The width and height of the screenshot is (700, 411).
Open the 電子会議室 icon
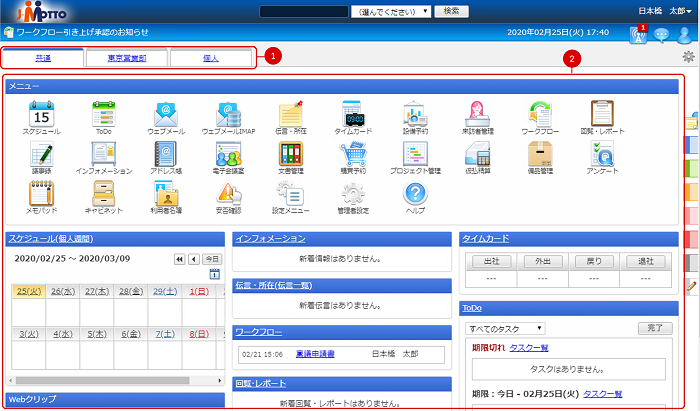229,154
